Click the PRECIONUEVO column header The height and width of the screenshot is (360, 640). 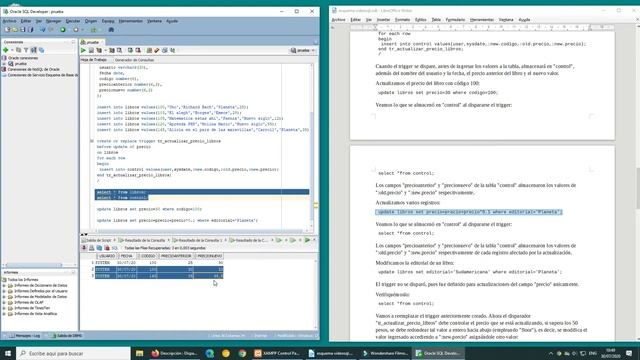click(209, 256)
